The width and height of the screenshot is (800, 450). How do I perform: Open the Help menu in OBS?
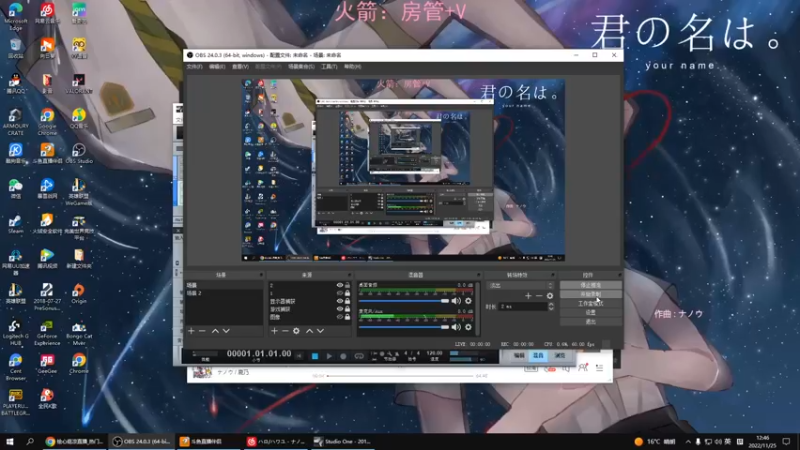point(352,67)
